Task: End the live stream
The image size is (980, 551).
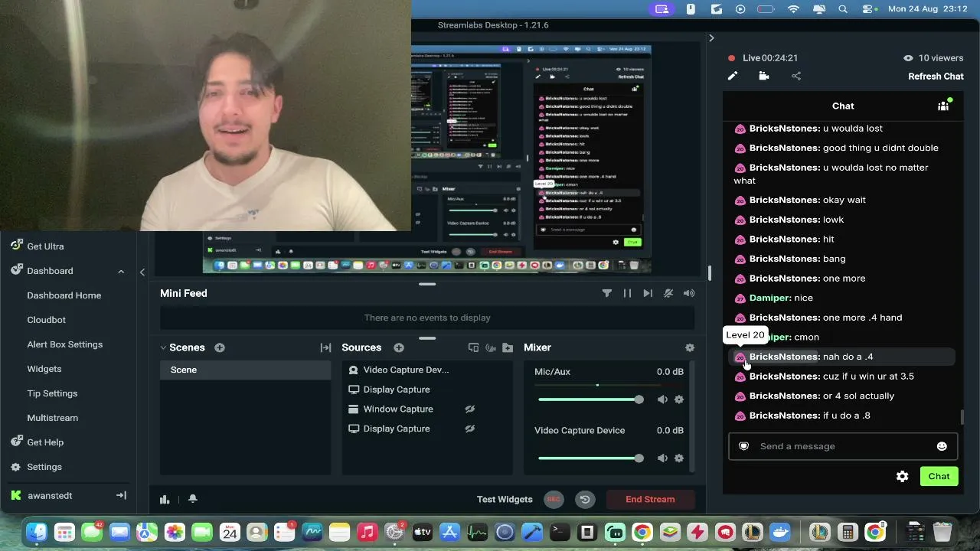Action: tap(650, 499)
